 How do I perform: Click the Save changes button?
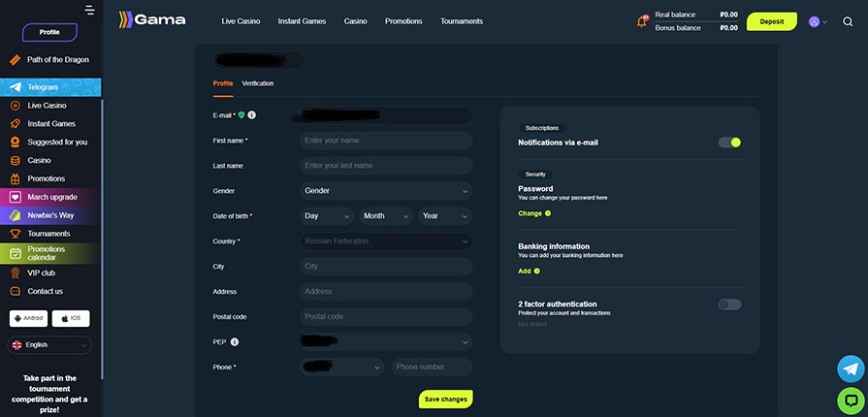(x=446, y=400)
